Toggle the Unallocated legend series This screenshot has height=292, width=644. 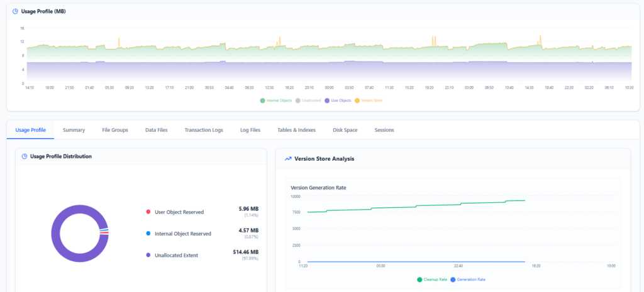[x=308, y=100]
